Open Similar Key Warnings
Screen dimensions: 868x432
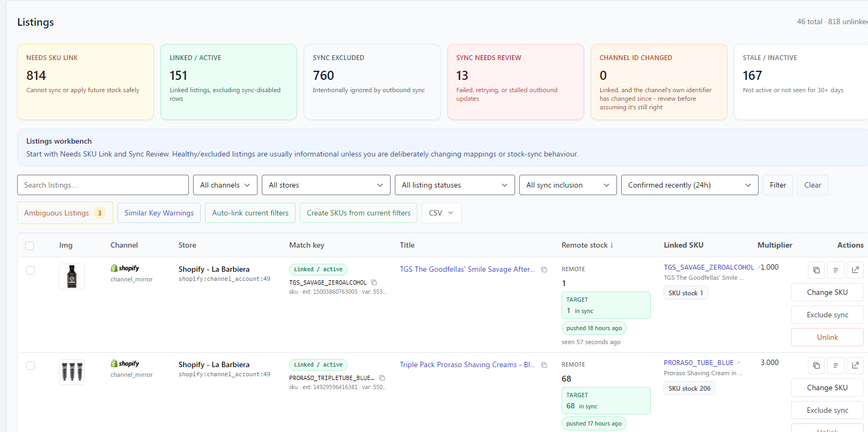point(159,213)
